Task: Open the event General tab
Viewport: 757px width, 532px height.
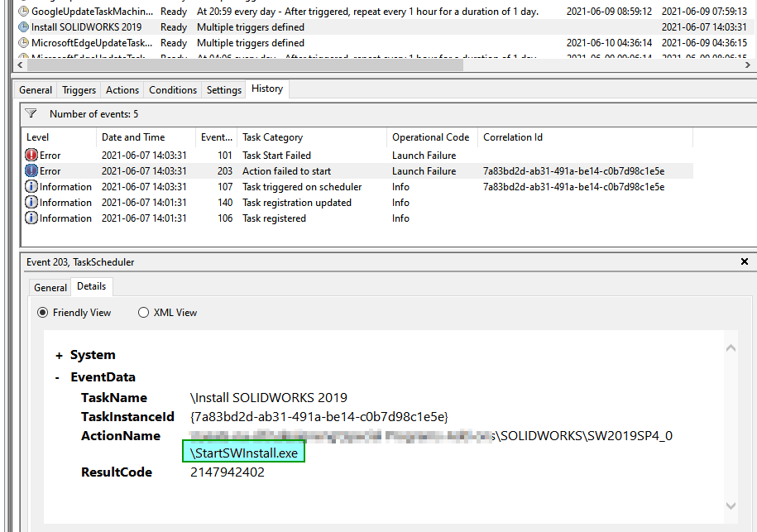Action: [x=50, y=288]
